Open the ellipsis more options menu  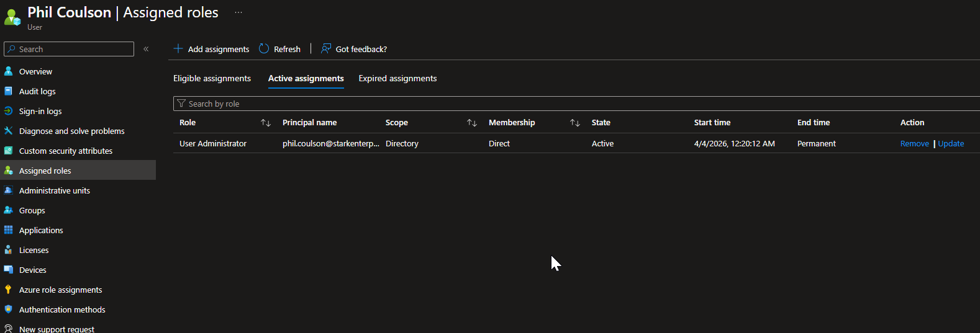pos(238,12)
